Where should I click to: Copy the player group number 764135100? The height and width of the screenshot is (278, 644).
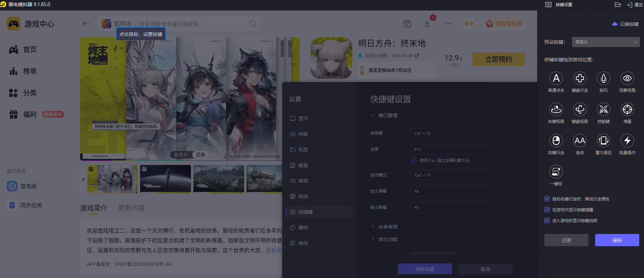click(x=417, y=56)
